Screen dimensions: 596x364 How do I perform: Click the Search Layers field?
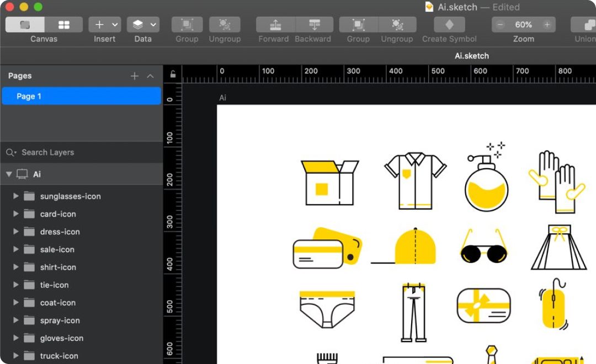point(83,152)
